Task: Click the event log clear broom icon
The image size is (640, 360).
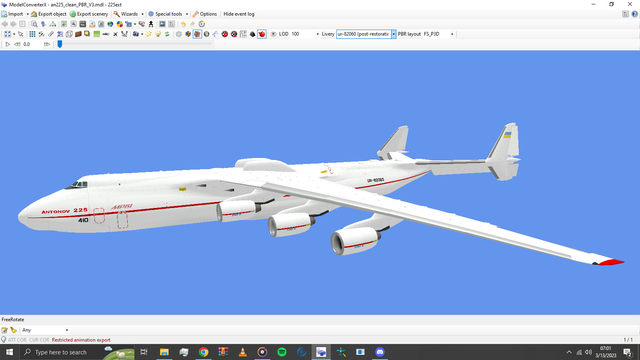Action: coord(13,330)
